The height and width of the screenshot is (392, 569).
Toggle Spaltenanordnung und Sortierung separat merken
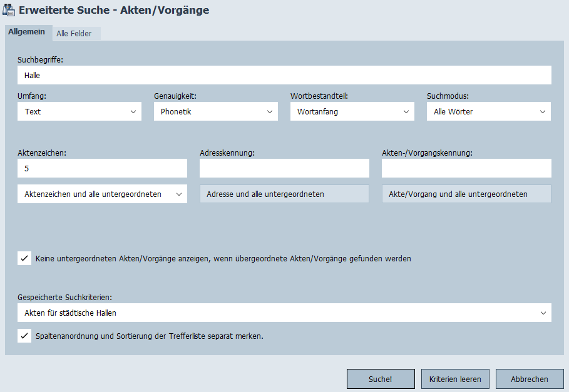tap(24, 336)
